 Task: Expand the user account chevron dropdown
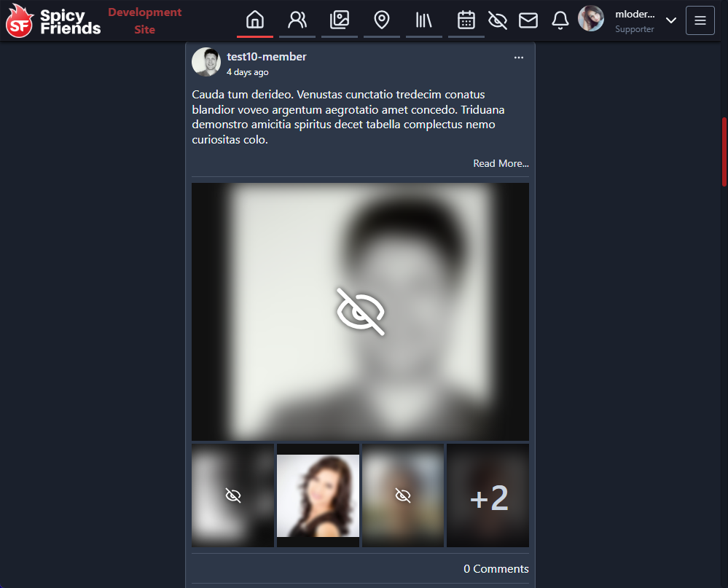coord(671,20)
